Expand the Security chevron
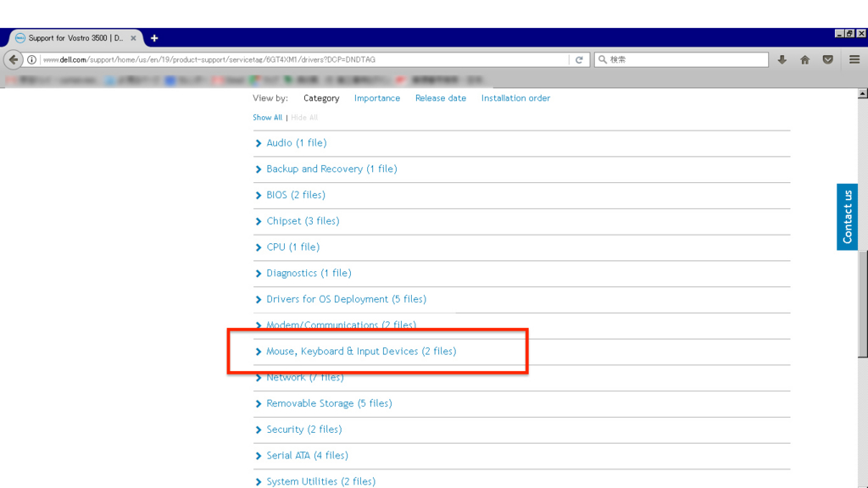The image size is (868, 488). pos(259,430)
